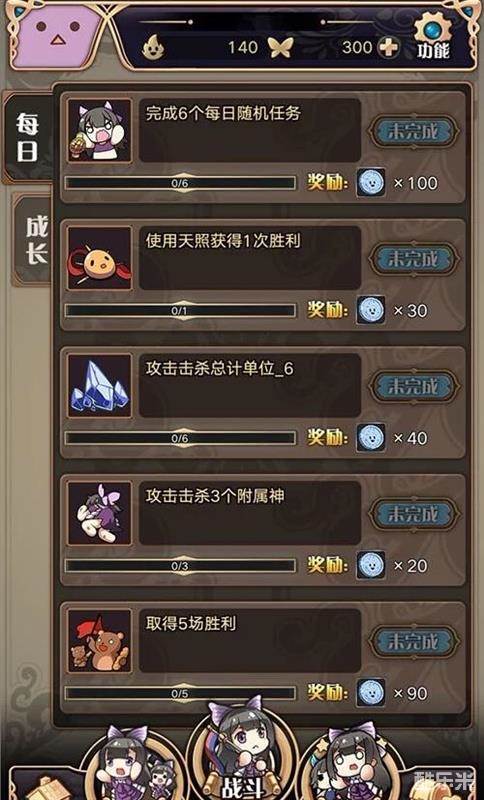This screenshot has width=484, height=800.
Task: Tap the round orange character icon of 天照 quest
Action: tap(99, 258)
